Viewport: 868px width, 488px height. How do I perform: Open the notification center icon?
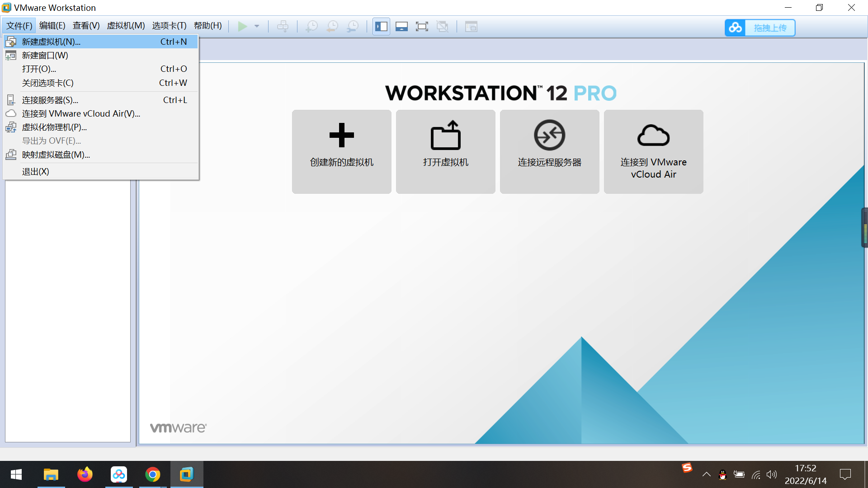point(845,474)
